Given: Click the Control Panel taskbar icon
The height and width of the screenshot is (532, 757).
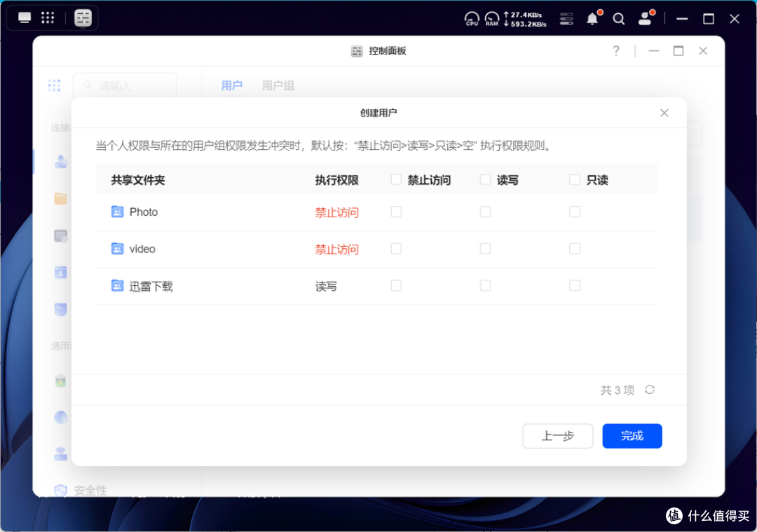Looking at the screenshot, I should pyautogui.click(x=83, y=18).
